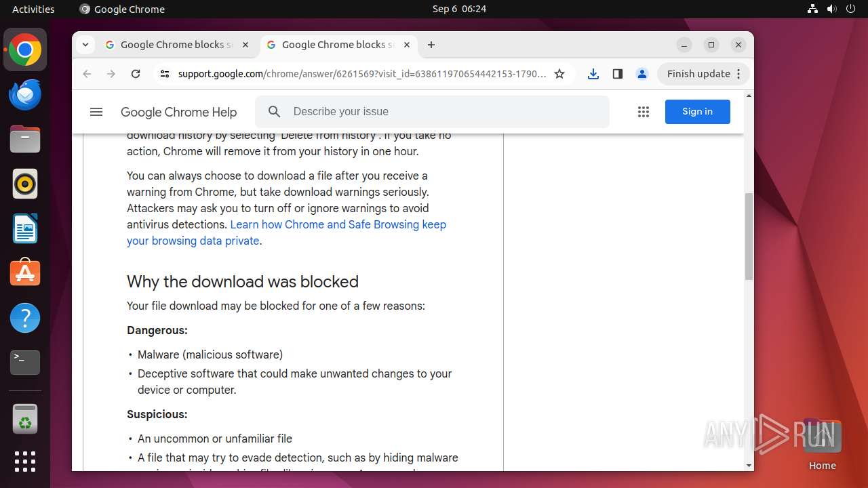868x488 pixels.
Task: Reload the current page
Action: point(136,74)
